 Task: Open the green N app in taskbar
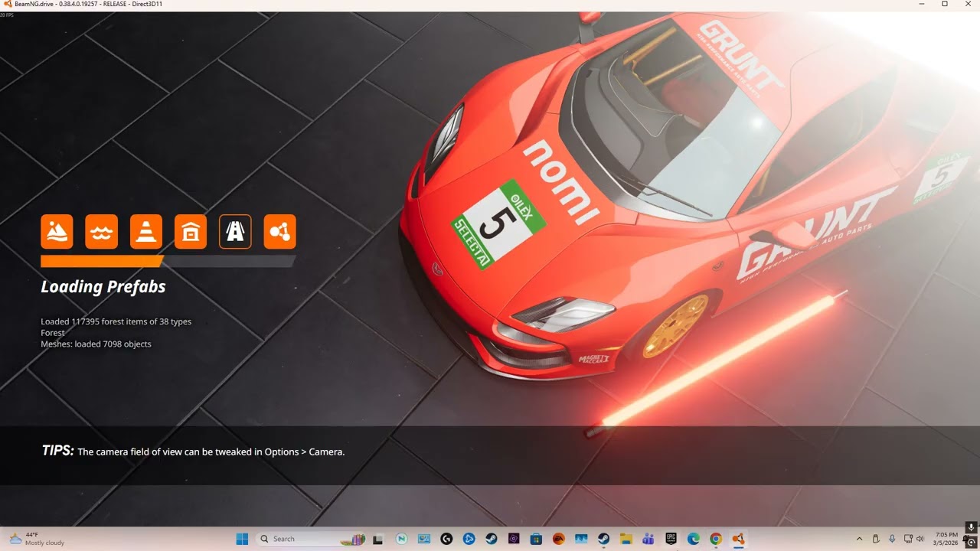click(x=401, y=539)
